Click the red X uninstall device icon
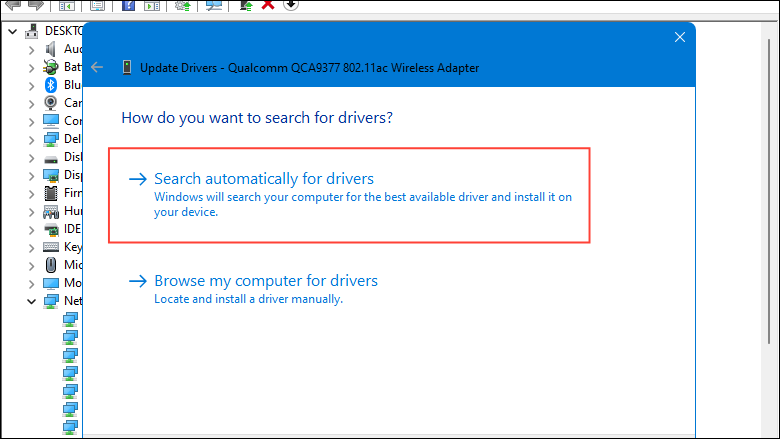The height and width of the screenshot is (439, 780). [x=268, y=5]
